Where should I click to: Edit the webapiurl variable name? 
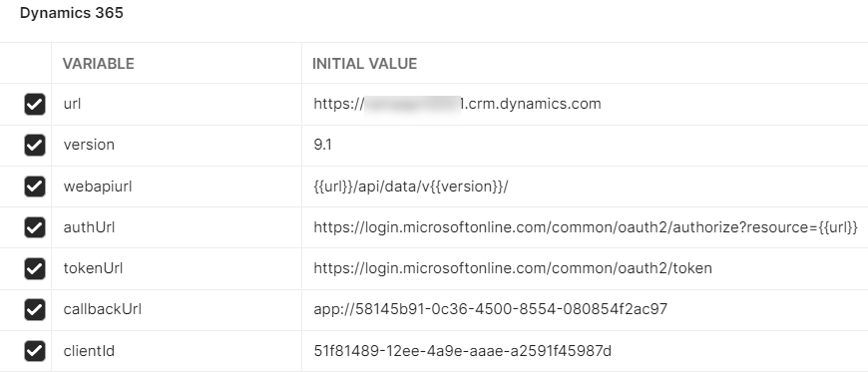(x=177, y=186)
